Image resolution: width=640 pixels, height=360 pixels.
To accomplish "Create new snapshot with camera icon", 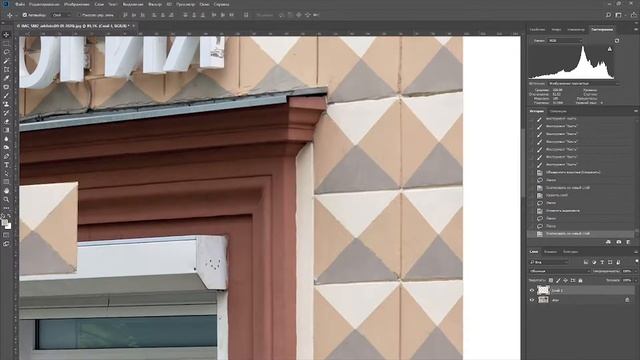I will [x=619, y=242].
